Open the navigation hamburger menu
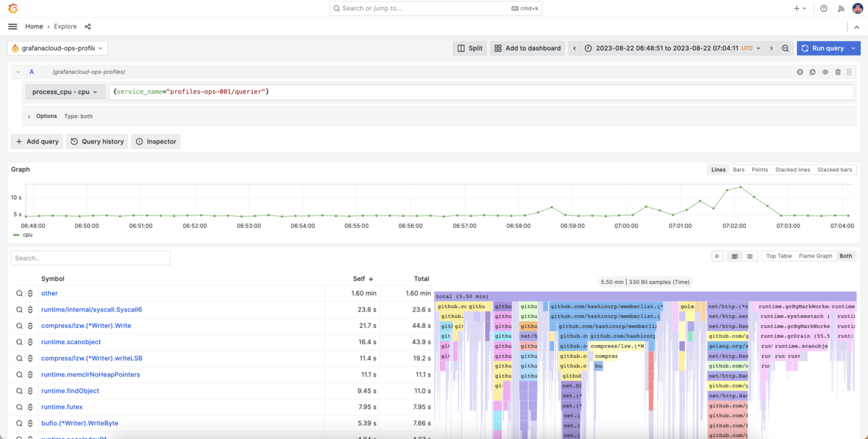Viewport: 868px width, 439px height. [x=12, y=26]
